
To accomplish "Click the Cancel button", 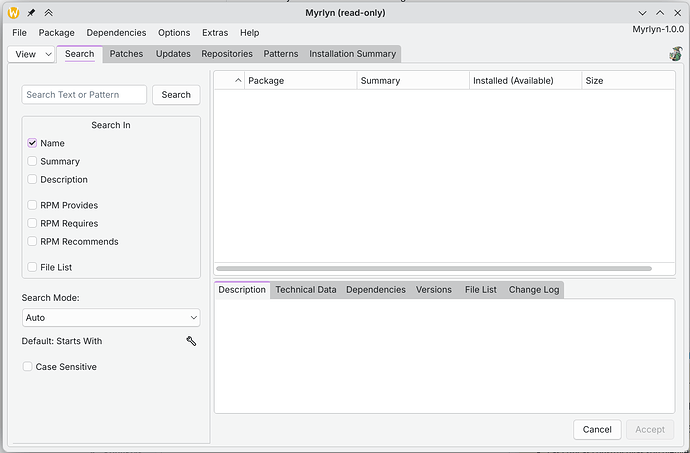I will point(597,429).
